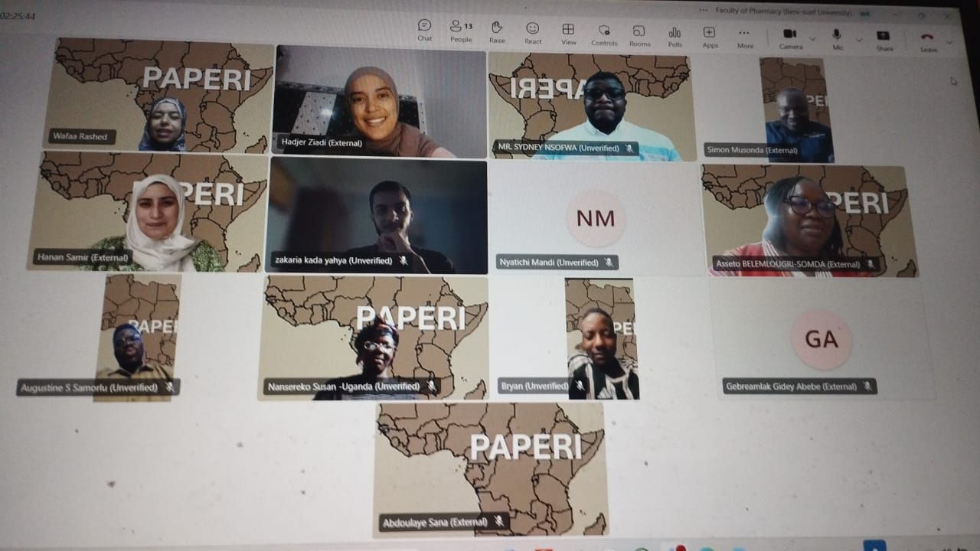The height and width of the screenshot is (551, 980).
Task: Show the People participants list
Action: [x=460, y=30]
